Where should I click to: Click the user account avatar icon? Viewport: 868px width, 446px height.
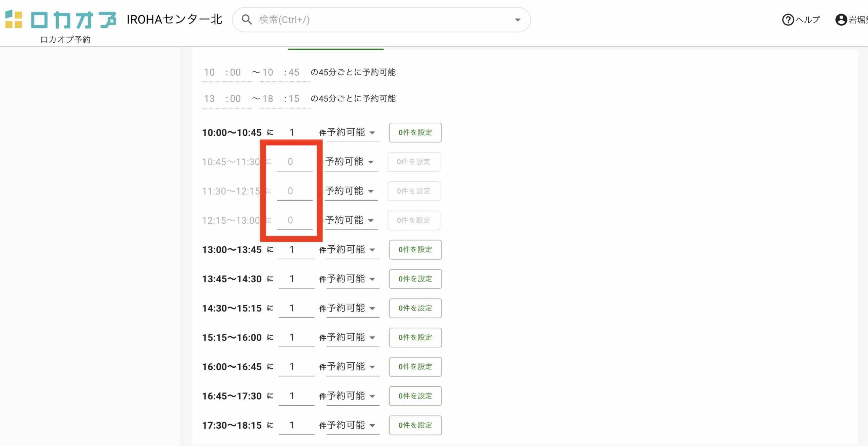[x=841, y=20]
